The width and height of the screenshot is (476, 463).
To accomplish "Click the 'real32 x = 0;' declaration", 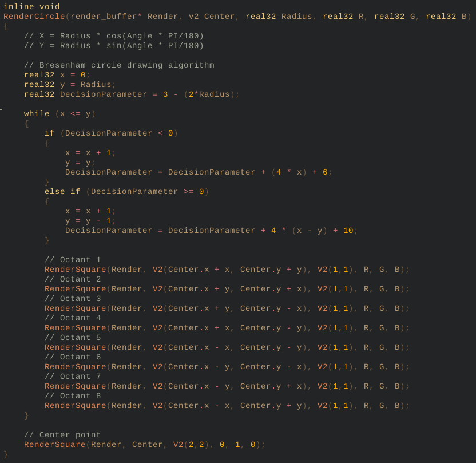I will click(57, 75).
